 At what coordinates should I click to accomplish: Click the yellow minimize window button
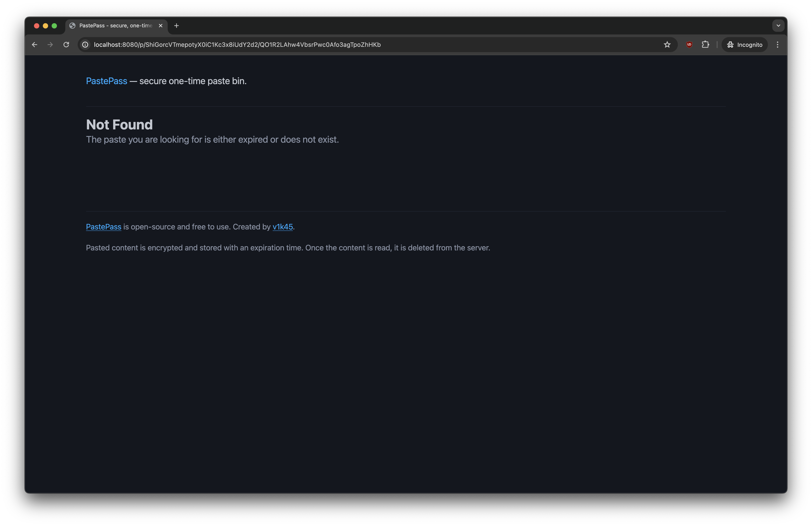tap(45, 26)
